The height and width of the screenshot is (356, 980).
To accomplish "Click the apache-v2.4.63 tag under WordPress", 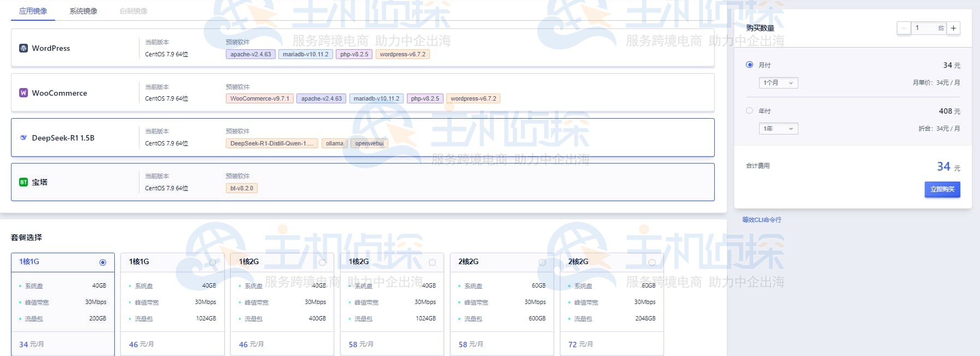I will (250, 54).
